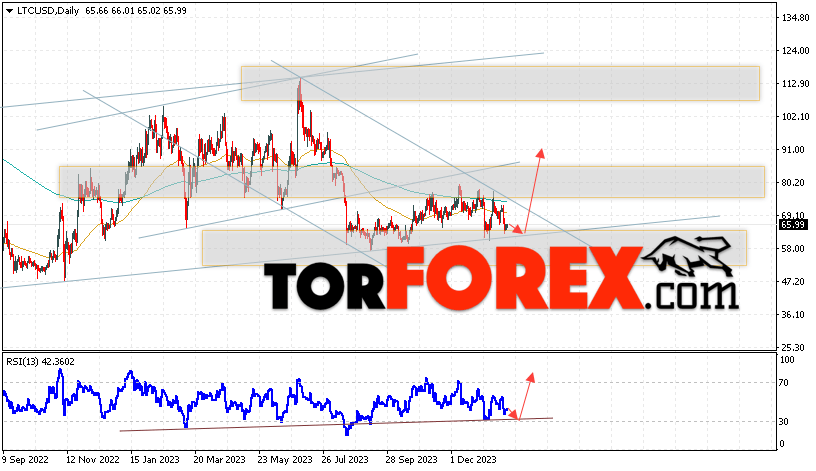Click the 36.10 price axis label
The height and width of the screenshot is (471, 816).
(x=794, y=315)
